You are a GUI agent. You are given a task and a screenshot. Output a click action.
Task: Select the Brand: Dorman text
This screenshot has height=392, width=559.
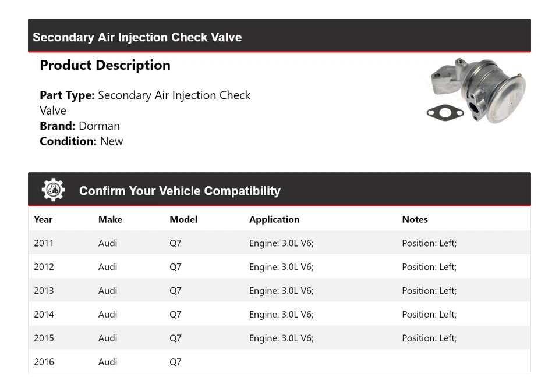(80, 126)
